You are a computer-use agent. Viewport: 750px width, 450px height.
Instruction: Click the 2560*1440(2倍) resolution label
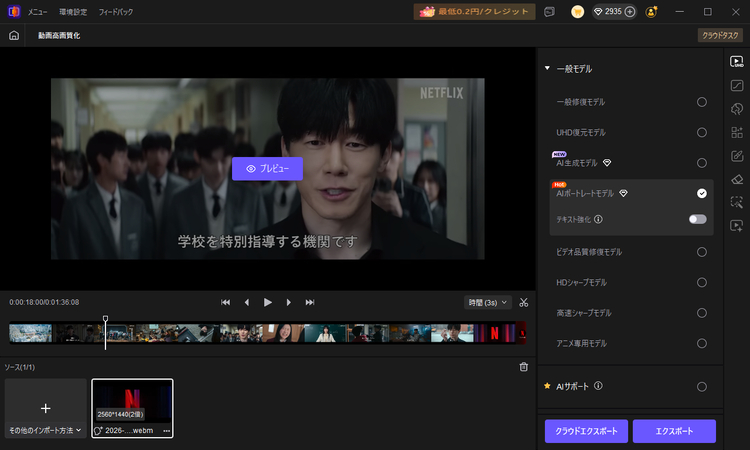tap(120, 414)
